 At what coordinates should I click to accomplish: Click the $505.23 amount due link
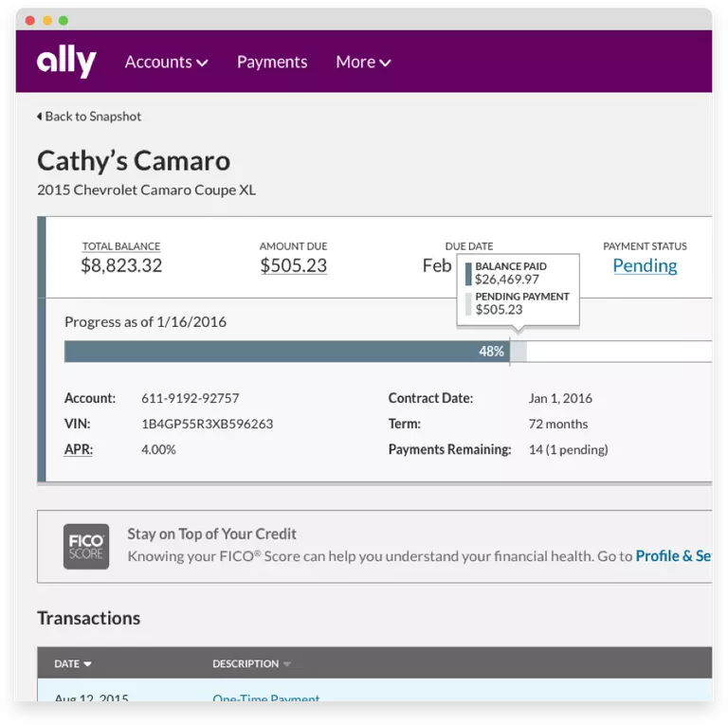[x=293, y=265]
